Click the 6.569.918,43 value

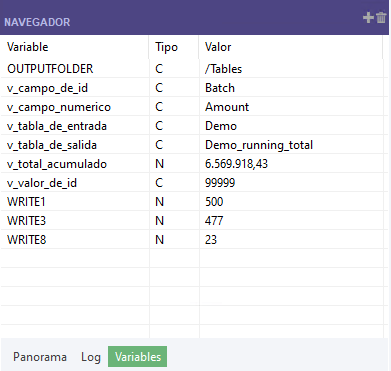[236, 164]
